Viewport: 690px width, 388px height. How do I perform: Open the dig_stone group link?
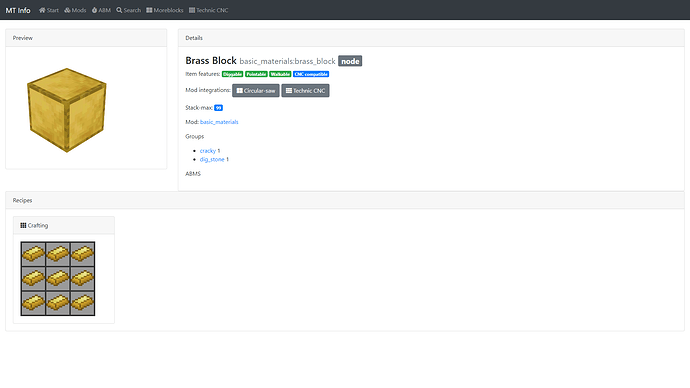(212, 159)
